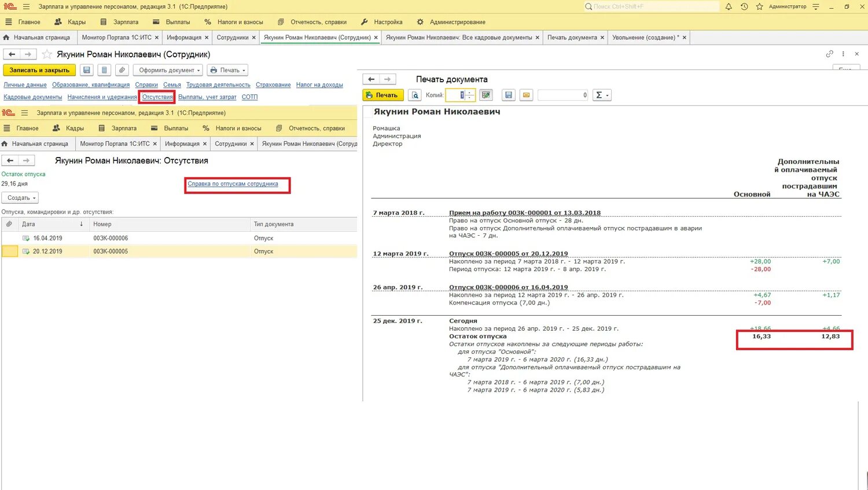Screen dimensions: 868x490
Task: Open Зарплата menu section
Action: [x=119, y=22]
